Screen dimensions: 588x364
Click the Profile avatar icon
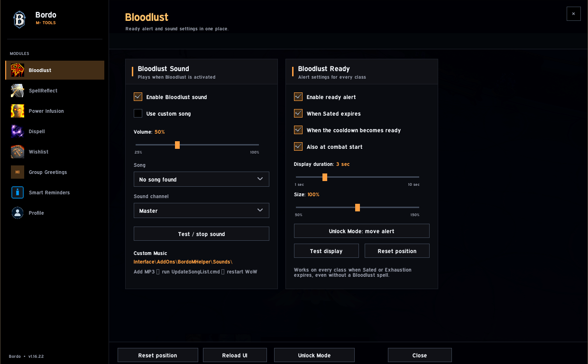(x=18, y=213)
